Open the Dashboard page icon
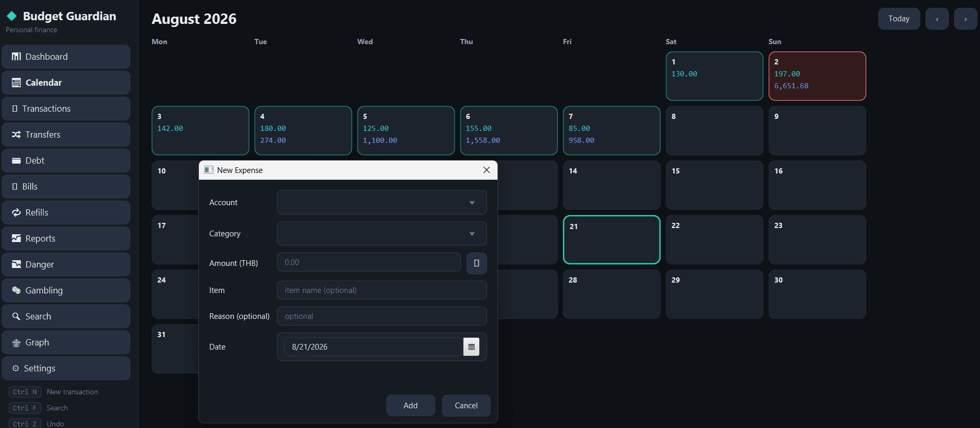This screenshot has width=980, height=428. tap(16, 57)
